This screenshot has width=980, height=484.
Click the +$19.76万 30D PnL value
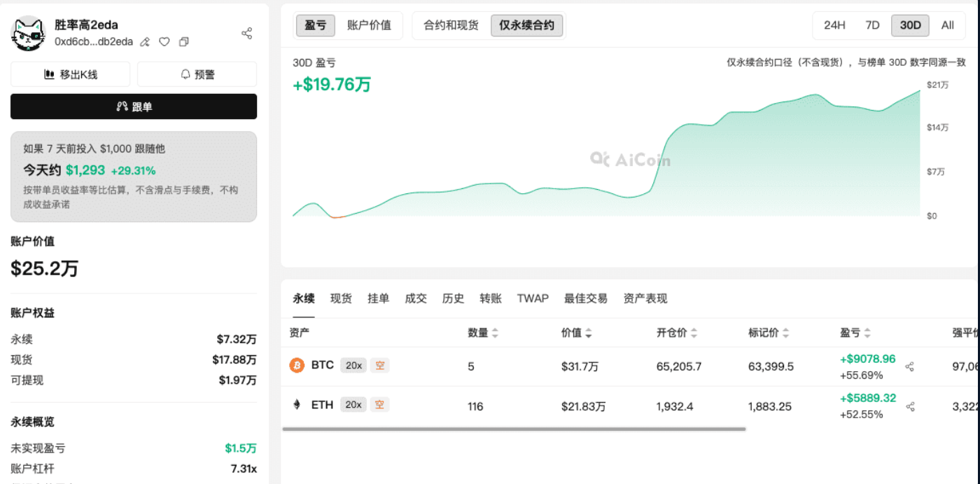pos(332,85)
